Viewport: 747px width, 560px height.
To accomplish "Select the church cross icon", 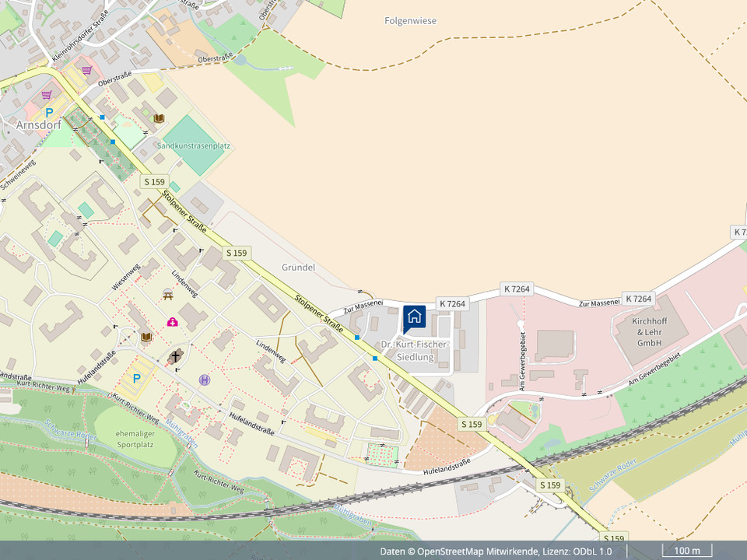I will [x=177, y=357].
